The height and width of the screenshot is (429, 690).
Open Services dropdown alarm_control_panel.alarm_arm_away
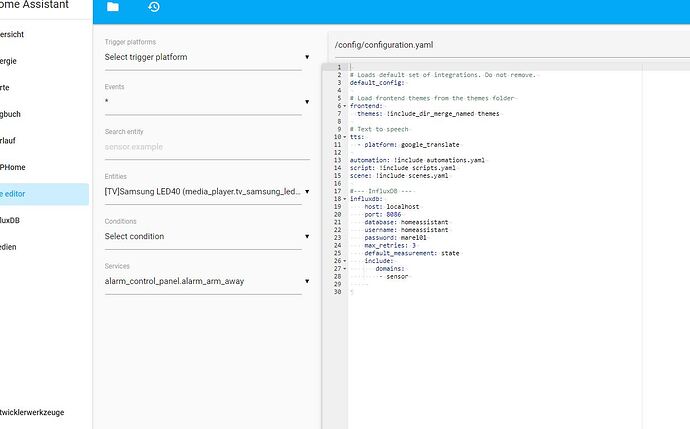pos(207,281)
